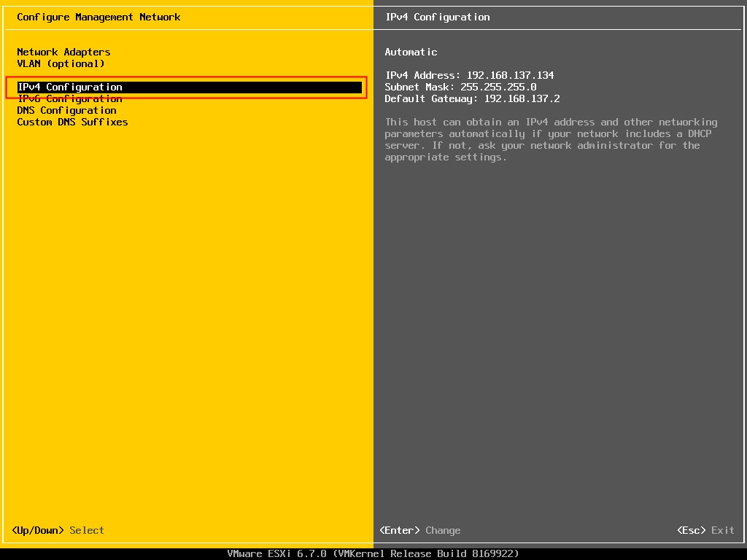The width and height of the screenshot is (747, 560).
Task: Open DNS Configuration settings
Action: point(66,110)
